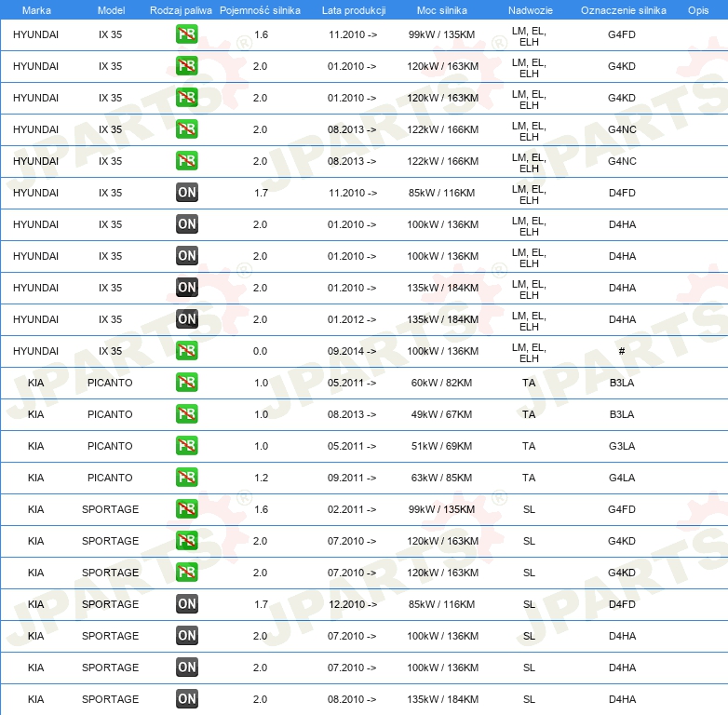Select 1.7 capacity in the Kia Sportage row
The height and width of the screenshot is (715, 728).
coord(261,604)
